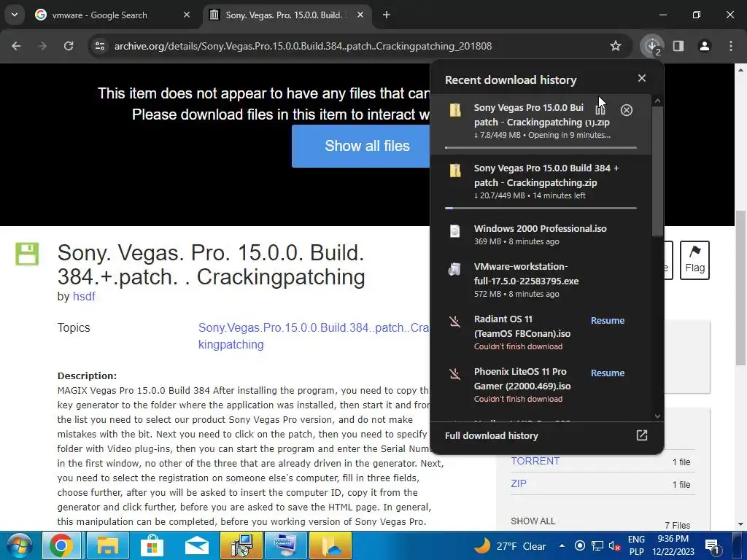The image size is (747, 560).
Task: Open the OneDrive folder icon in the taskbar
Action: coord(330,545)
